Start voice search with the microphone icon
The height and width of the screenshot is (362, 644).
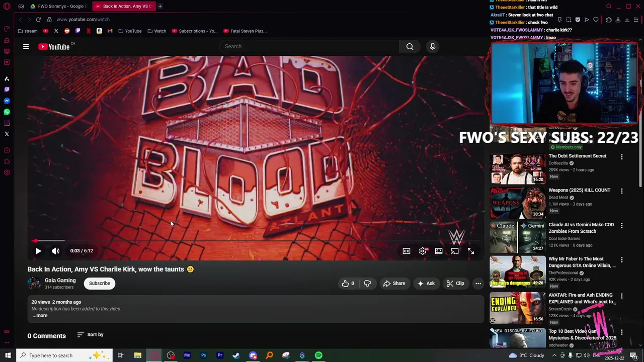[x=432, y=46]
